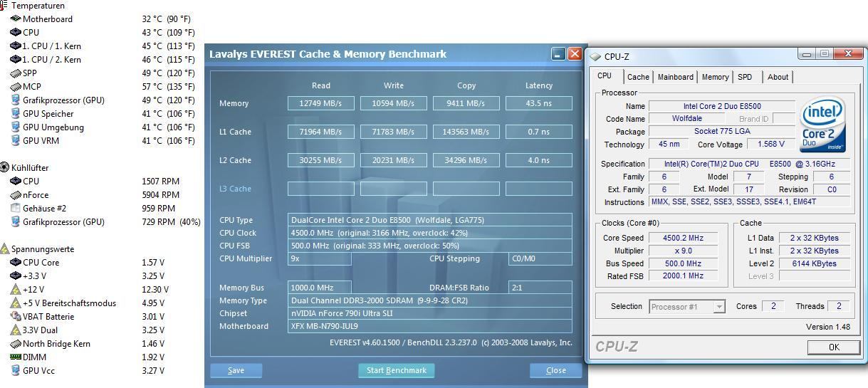Select the Grafikprozessor (GPU) temperature icon
This screenshot has width=868, height=388.
16,100
